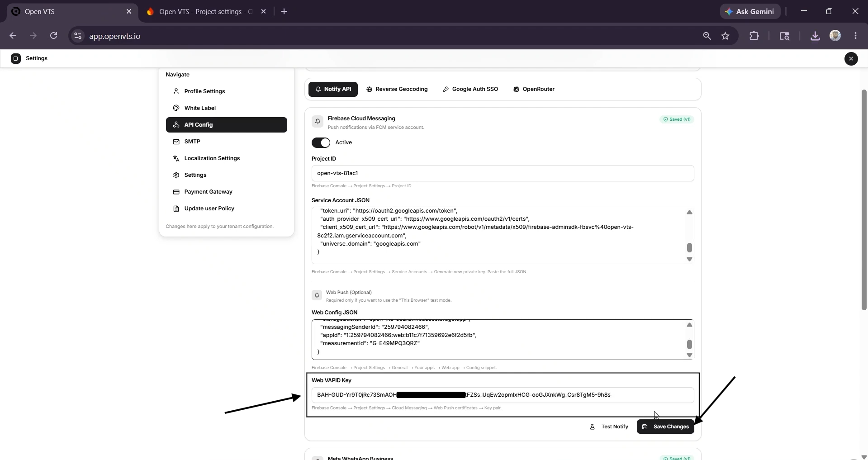The height and width of the screenshot is (460, 868).
Task: Open White Label settings page
Action: [x=226, y=108]
